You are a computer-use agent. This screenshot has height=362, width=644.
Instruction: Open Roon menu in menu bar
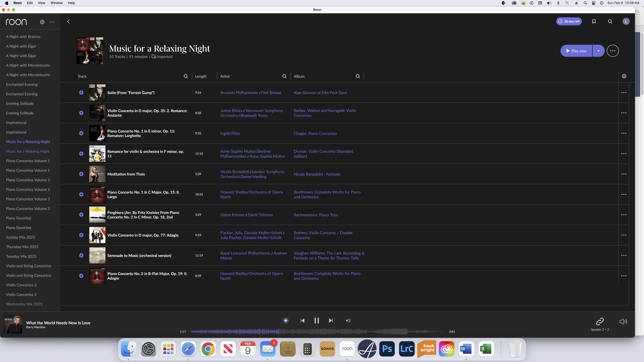tap(17, 3)
